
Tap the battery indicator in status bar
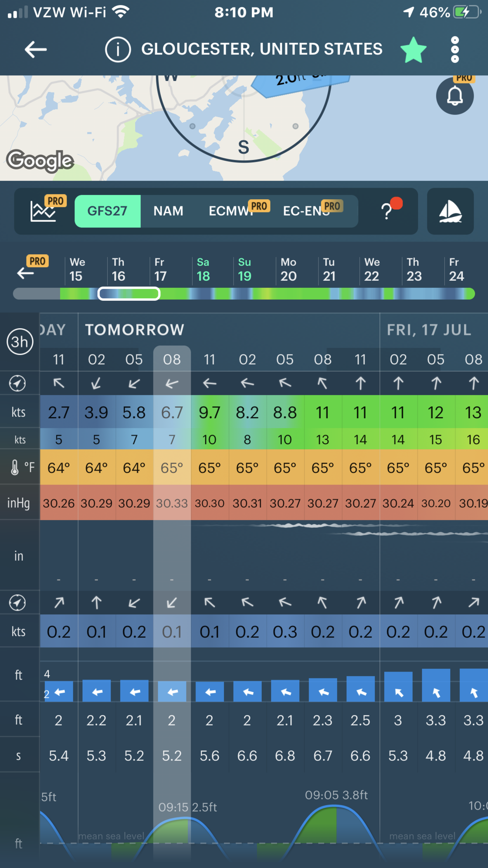[x=468, y=12]
